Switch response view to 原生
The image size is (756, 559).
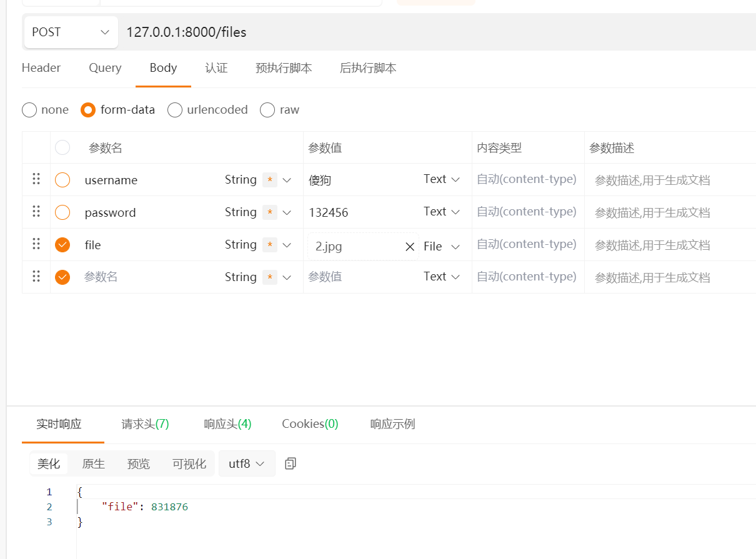click(94, 463)
